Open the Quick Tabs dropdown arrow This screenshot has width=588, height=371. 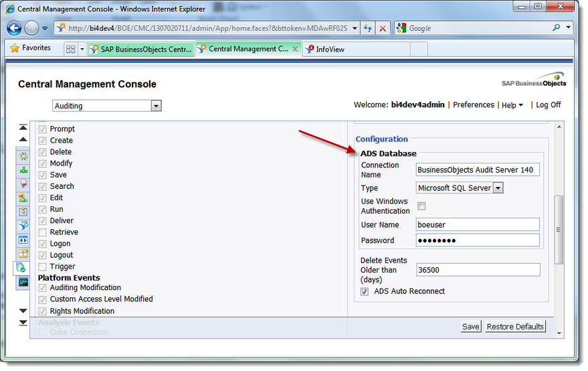click(82, 49)
